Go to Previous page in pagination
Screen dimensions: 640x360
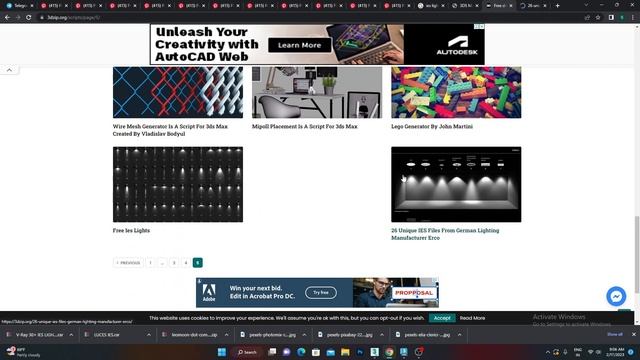[x=128, y=263]
